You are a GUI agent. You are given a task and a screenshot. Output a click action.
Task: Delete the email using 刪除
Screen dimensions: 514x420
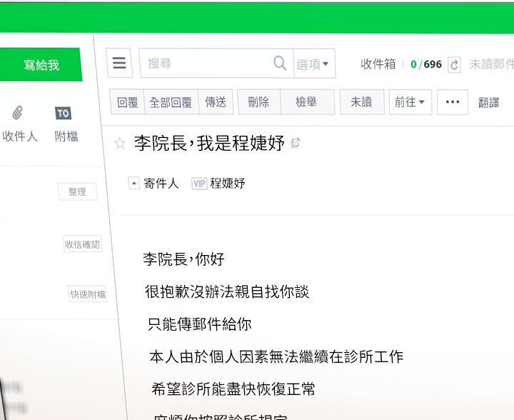(258, 102)
